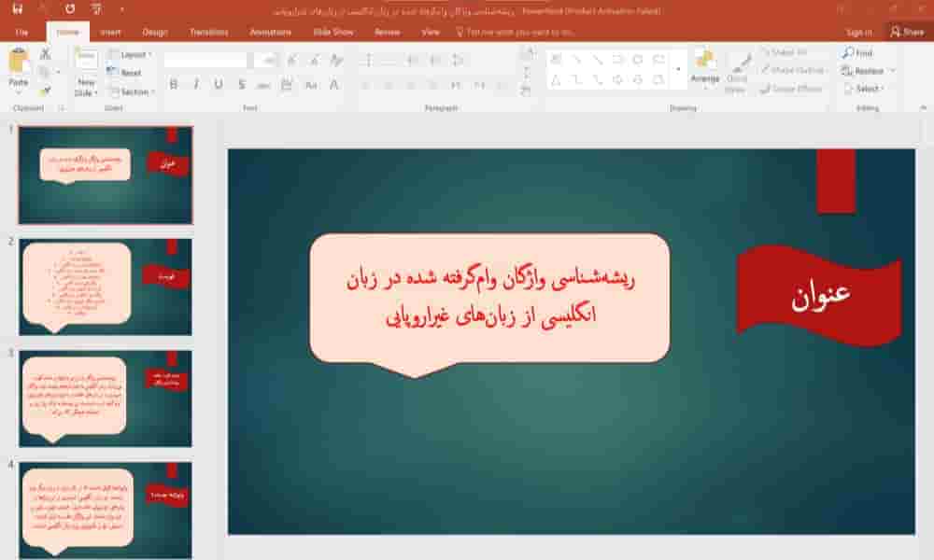Click the Format Painter brush icon
The width and height of the screenshot is (934, 560).
(45, 91)
